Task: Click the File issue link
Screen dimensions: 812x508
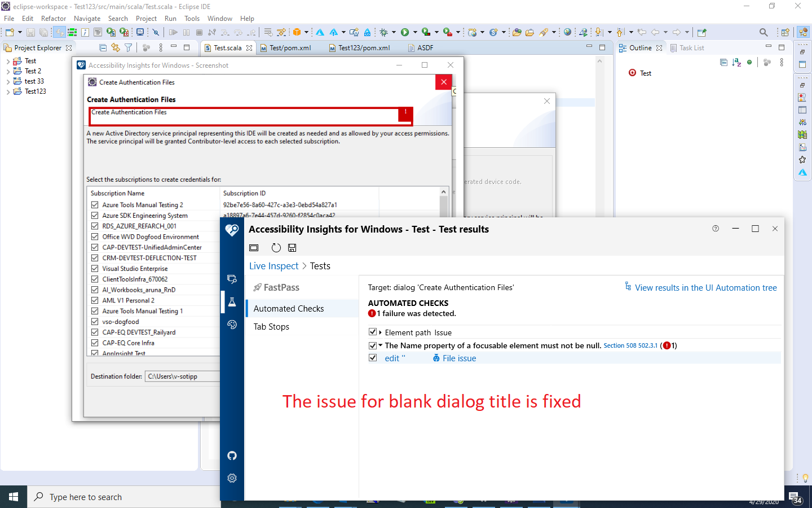Action: [458, 357]
